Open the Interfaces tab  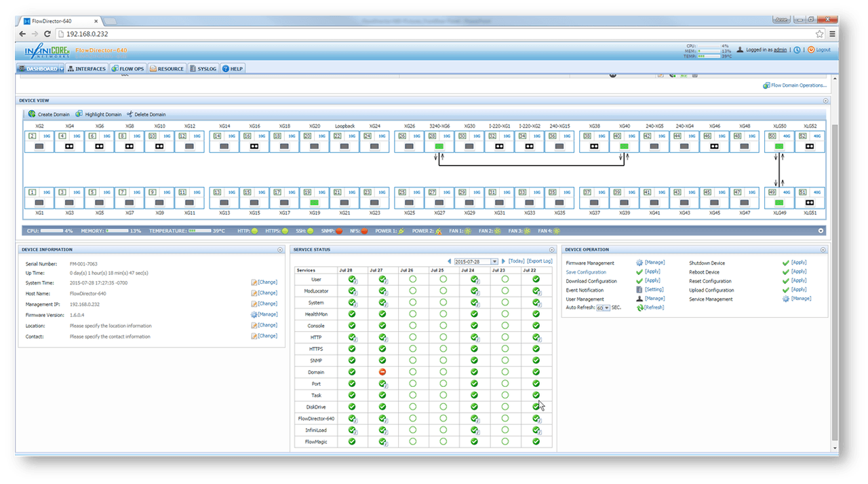click(87, 69)
